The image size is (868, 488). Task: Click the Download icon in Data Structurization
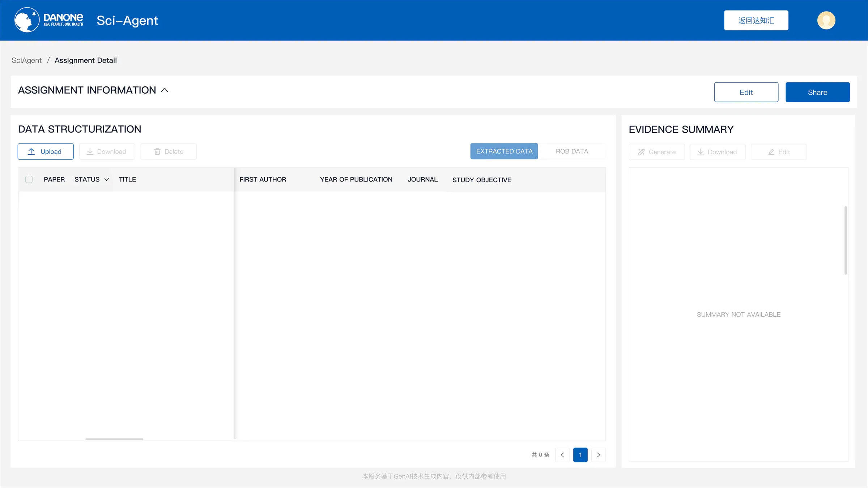point(90,151)
